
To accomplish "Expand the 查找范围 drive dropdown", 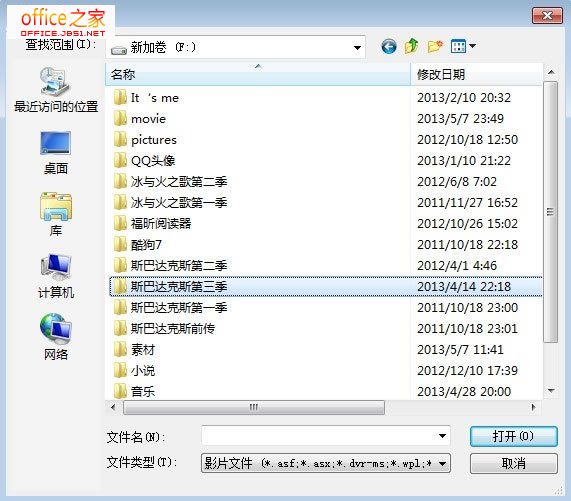I will pos(357,47).
